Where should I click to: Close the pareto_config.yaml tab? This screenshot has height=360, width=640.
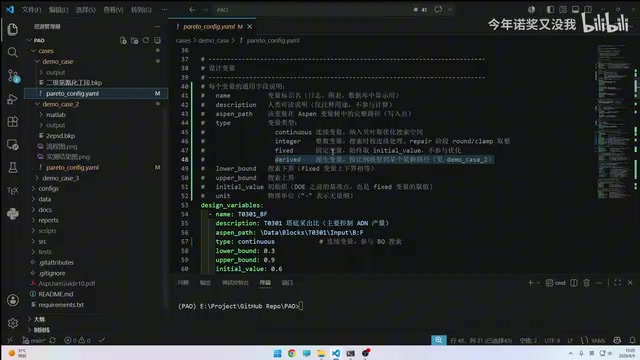249,27
